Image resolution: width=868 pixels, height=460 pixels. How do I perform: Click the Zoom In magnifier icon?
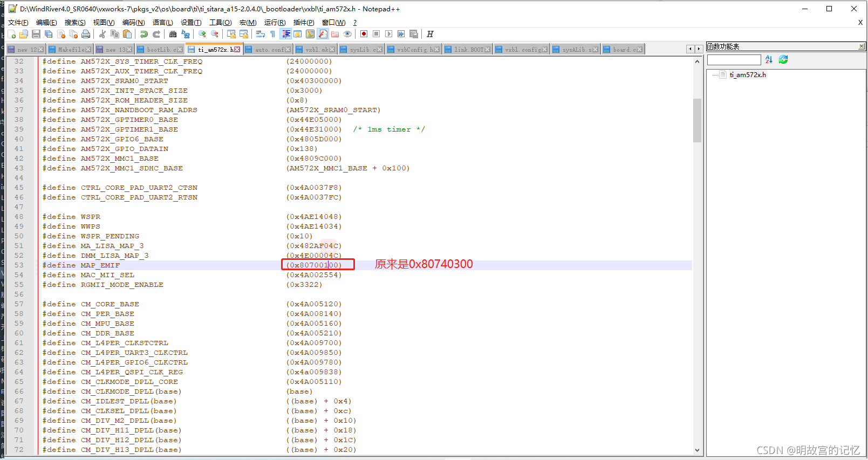click(202, 34)
